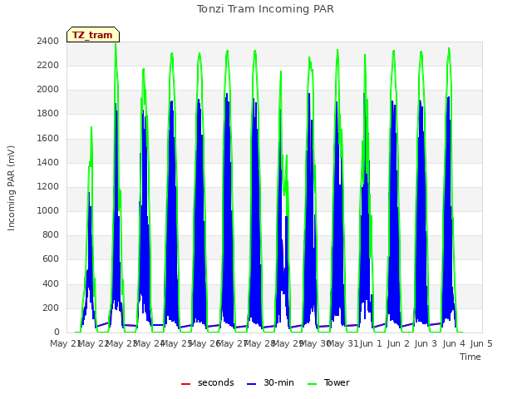Viewport: 532px width, 399px height.
Task: Click the 'Tower' legend label
Action: point(337,382)
